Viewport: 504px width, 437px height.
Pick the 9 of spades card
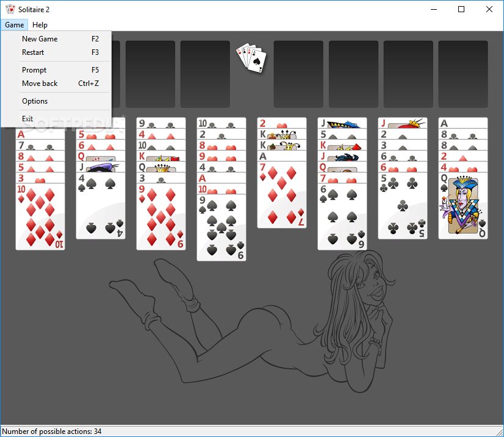[221, 228]
